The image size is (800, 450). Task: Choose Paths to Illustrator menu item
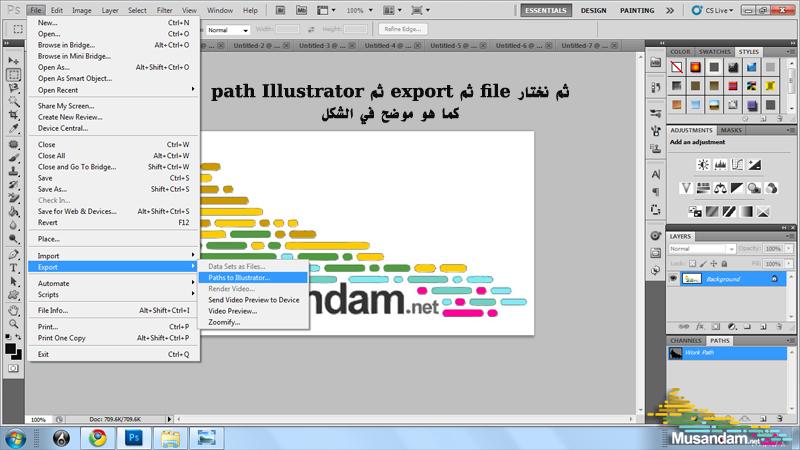point(254,278)
